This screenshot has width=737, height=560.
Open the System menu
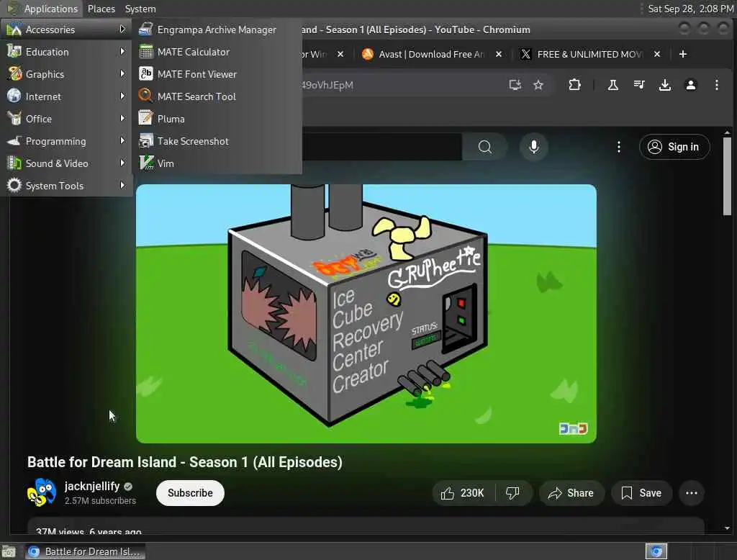[x=140, y=9]
